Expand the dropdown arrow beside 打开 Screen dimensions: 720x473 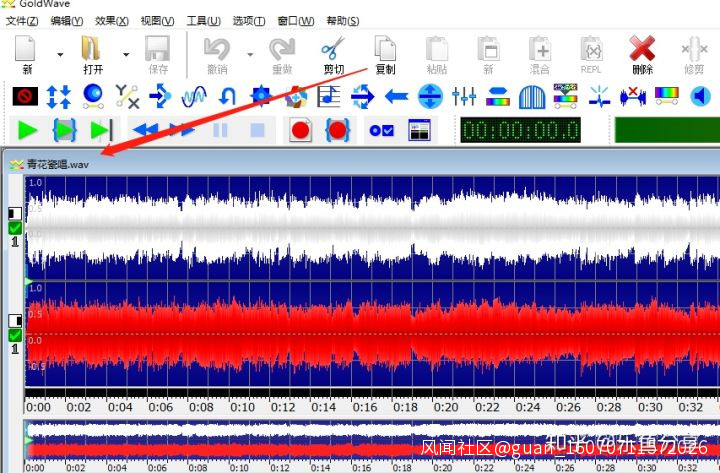click(126, 55)
